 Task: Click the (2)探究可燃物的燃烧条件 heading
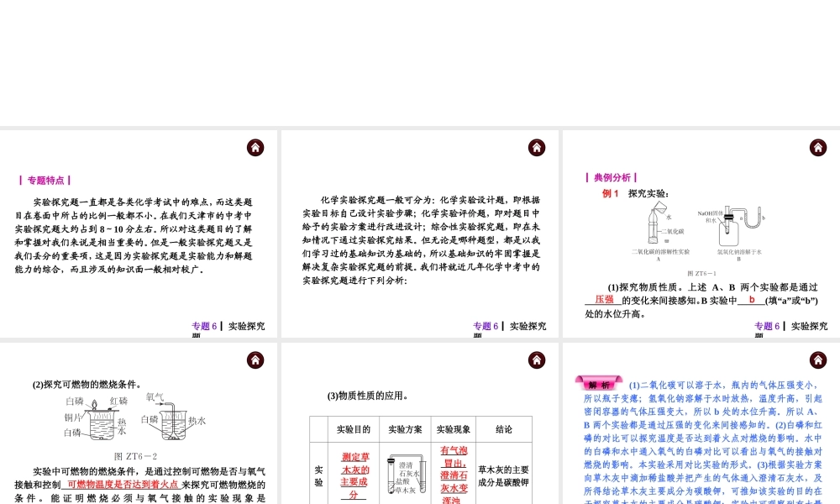point(87,384)
